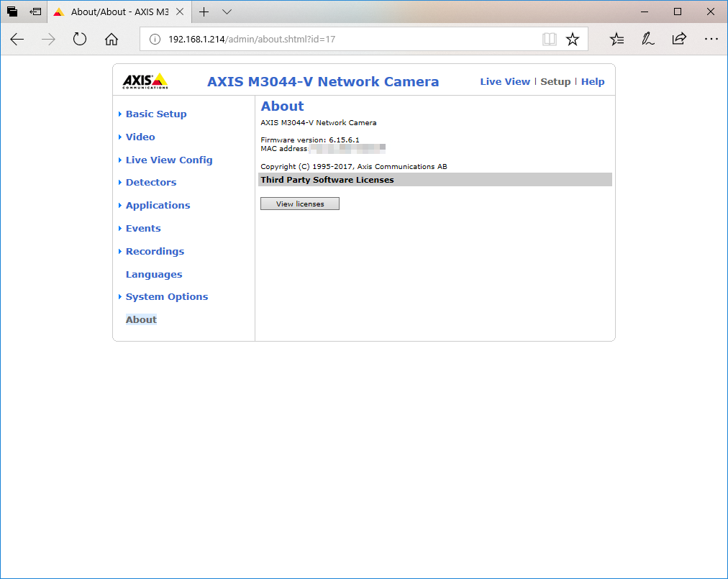Expand the Recordings menu arrow
This screenshot has height=579, width=728.
[x=120, y=252]
